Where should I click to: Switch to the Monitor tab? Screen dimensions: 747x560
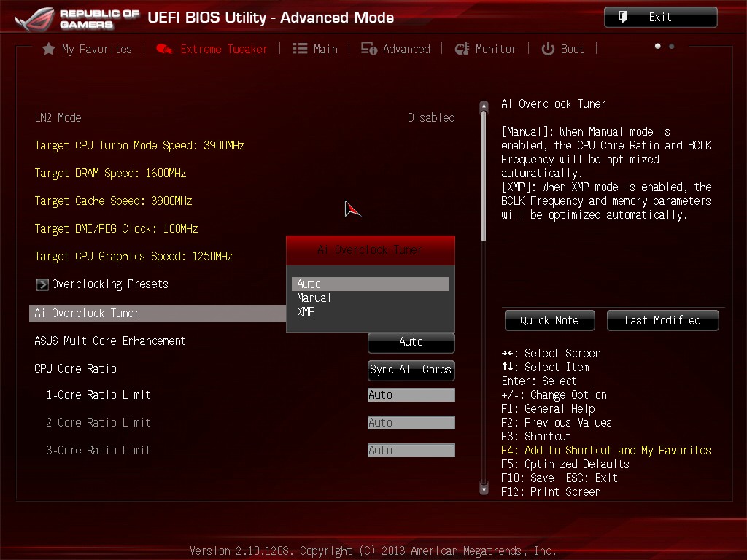pos(485,49)
